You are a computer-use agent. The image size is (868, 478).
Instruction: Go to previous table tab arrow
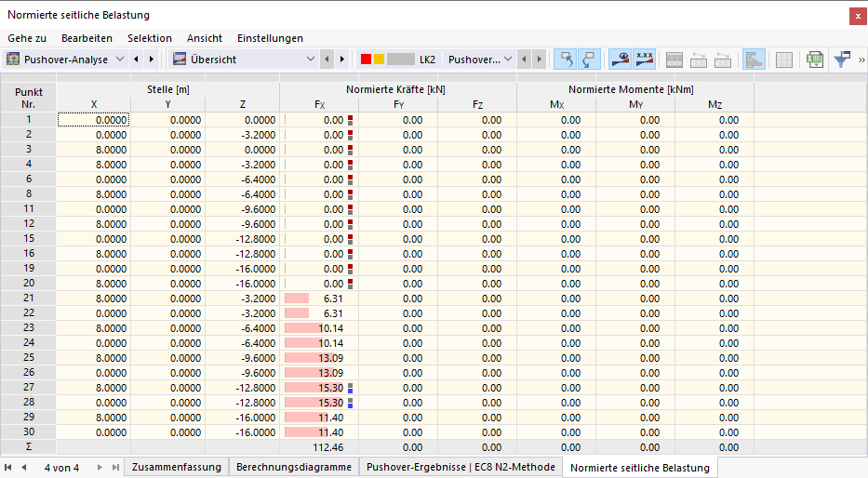[24, 468]
